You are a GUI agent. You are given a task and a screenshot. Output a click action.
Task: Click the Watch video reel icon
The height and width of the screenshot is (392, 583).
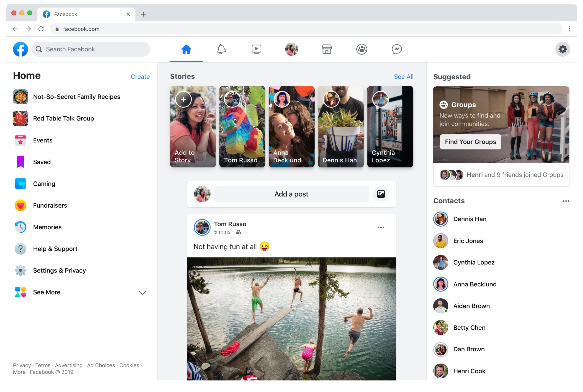coord(256,48)
